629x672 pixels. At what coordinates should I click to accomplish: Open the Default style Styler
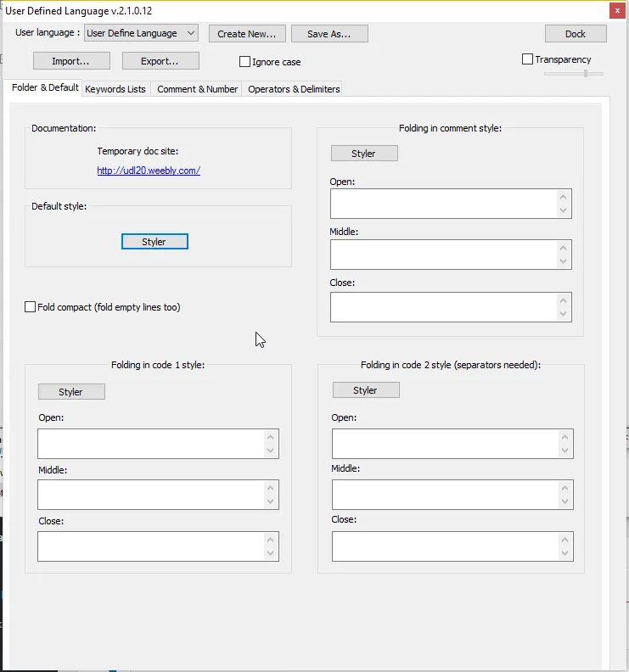[x=154, y=242]
